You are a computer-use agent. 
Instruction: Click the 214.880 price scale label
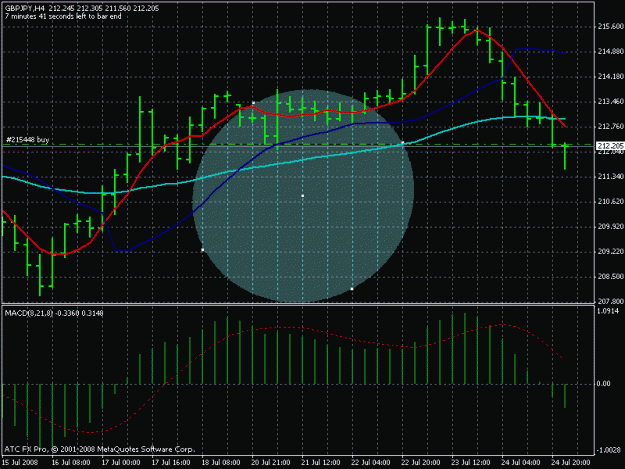(610, 51)
